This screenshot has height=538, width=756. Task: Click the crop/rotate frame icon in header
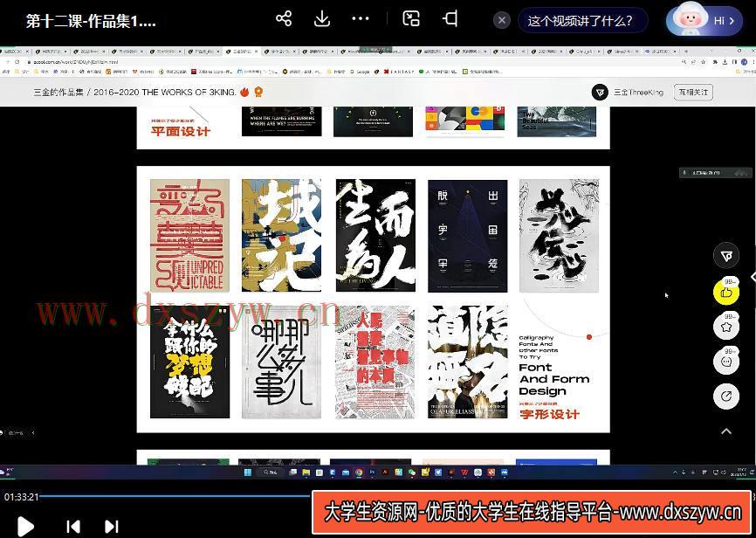(450, 19)
